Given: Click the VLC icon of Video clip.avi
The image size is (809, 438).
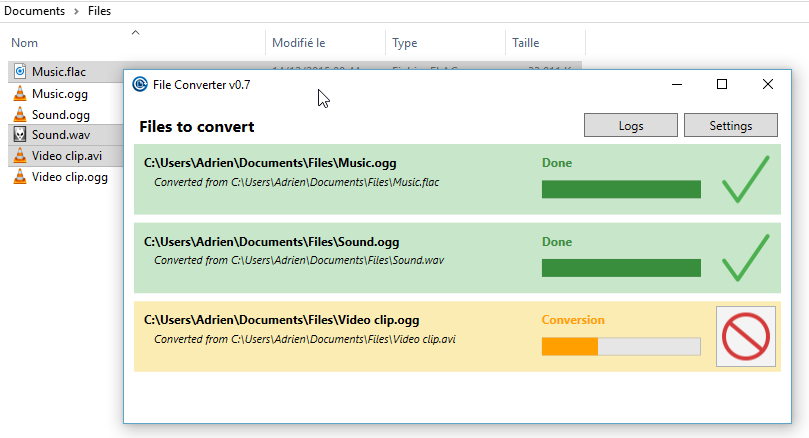Looking at the screenshot, I should coord(20,156).
